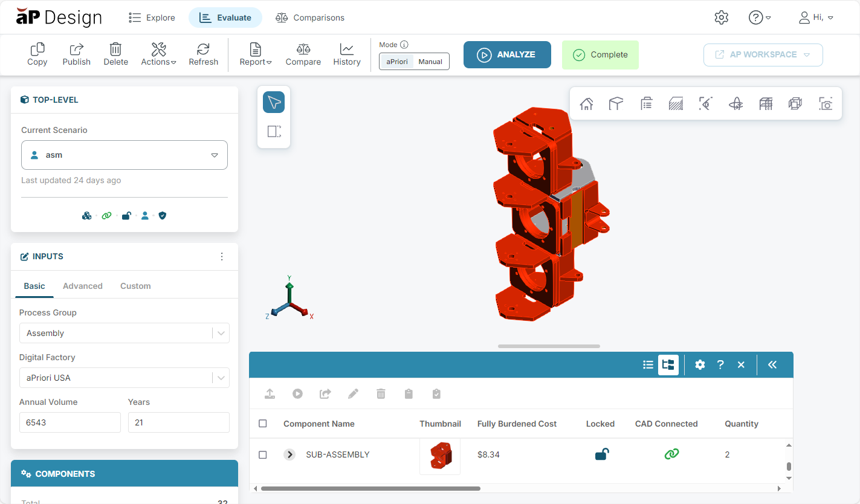This screenshot has width=860, height=504.
Task: Open the INPUTS panel three-dot menu
Action: click(x=222, y=257)
